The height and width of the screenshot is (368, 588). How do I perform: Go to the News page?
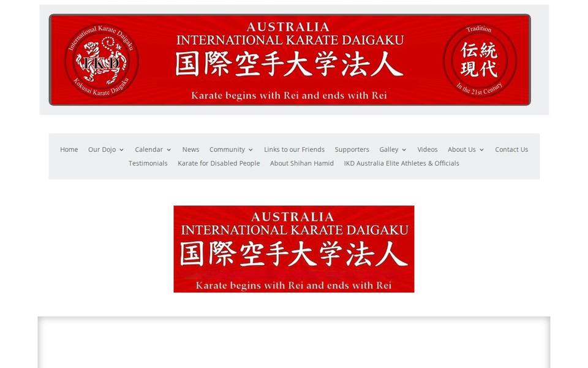[190, 150]
